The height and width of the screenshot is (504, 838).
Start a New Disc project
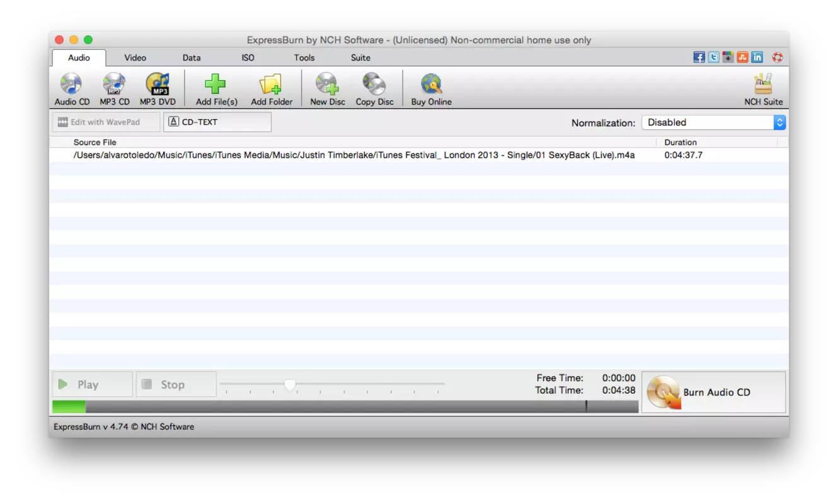[x=327, y=89]
